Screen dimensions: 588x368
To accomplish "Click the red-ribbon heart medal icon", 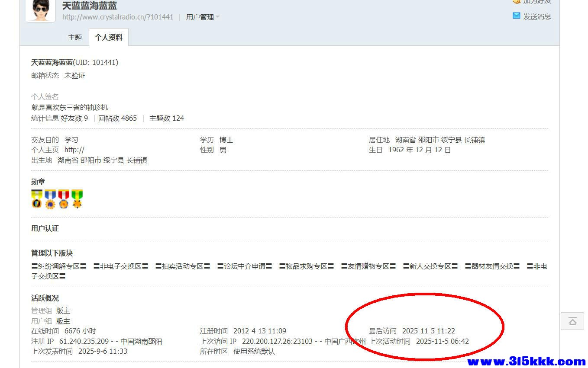I will (64, 198).
